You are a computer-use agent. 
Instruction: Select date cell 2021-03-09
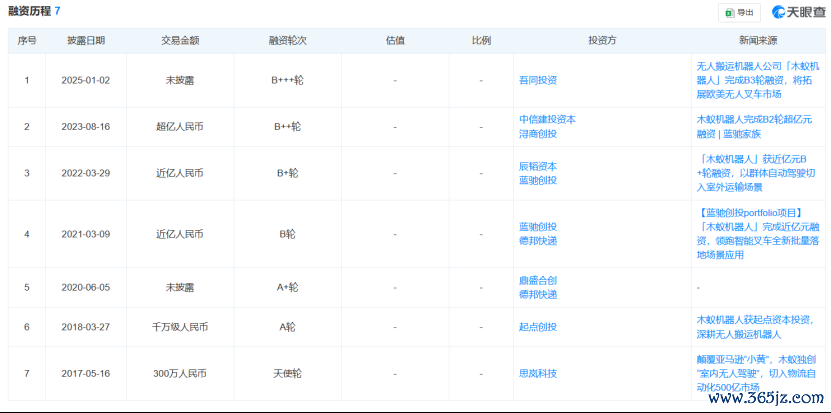pos(86,234)
